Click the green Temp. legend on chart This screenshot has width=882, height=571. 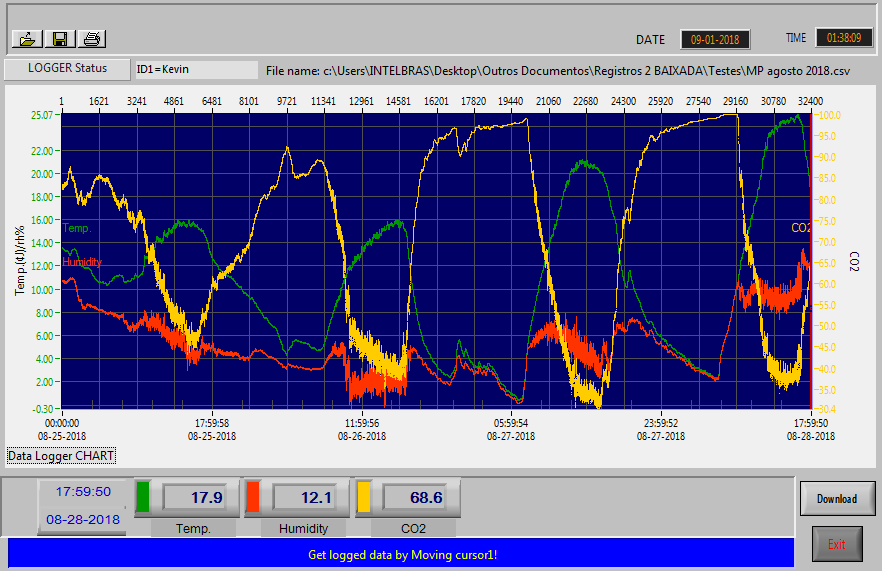pyautogui.click(x=77, y=228)
